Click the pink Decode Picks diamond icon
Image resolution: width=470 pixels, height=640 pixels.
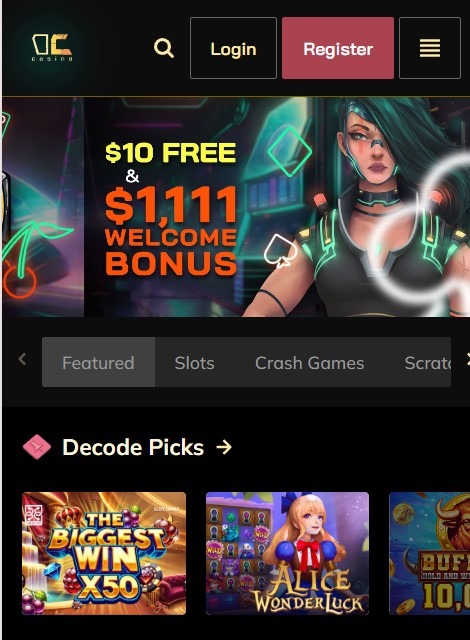point(37,447)
